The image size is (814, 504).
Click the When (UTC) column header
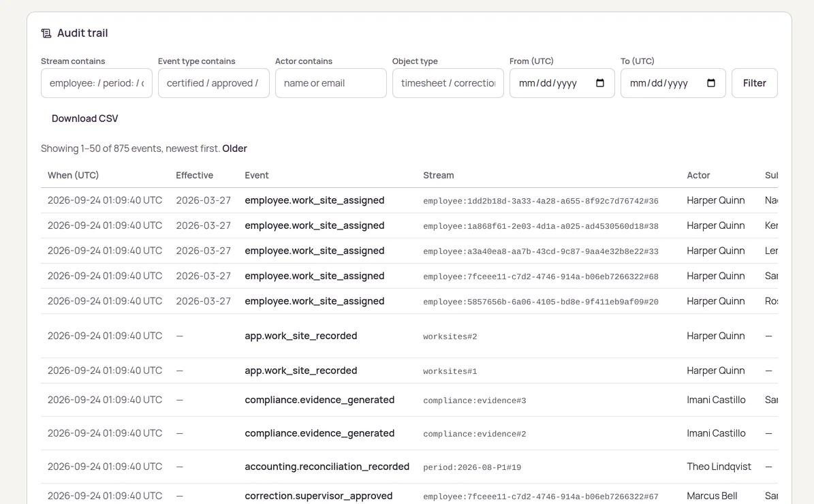73,176
